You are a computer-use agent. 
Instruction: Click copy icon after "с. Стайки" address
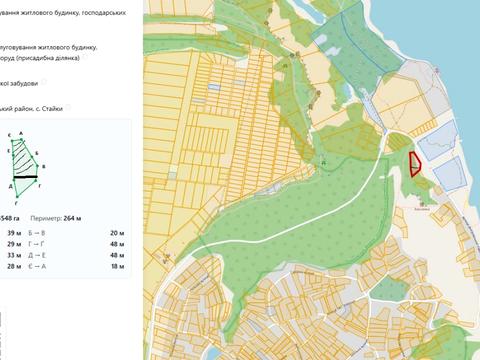coord(68,107)
